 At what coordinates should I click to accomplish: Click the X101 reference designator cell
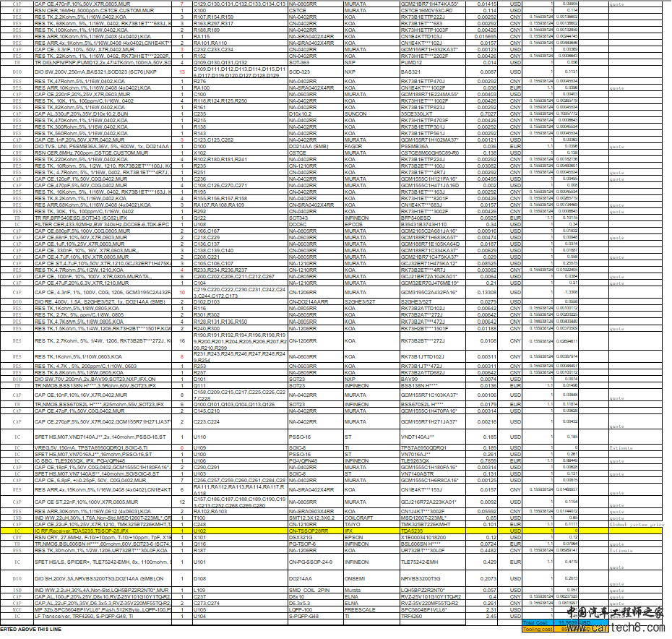[240, 537]
